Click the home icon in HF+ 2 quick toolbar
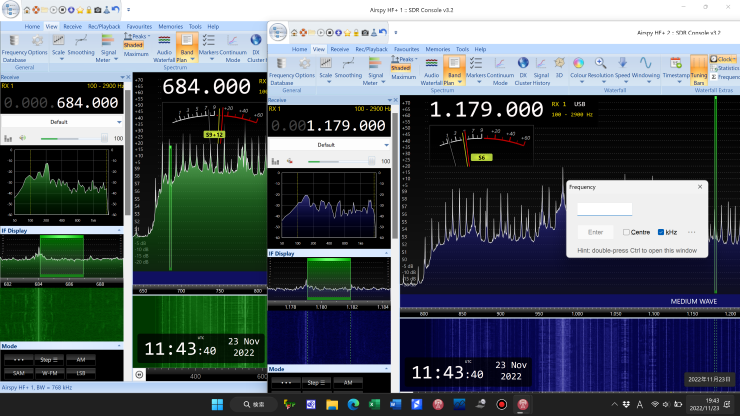Image resolution: width=740 pixels, height=416 pixels. coord(294,33)
